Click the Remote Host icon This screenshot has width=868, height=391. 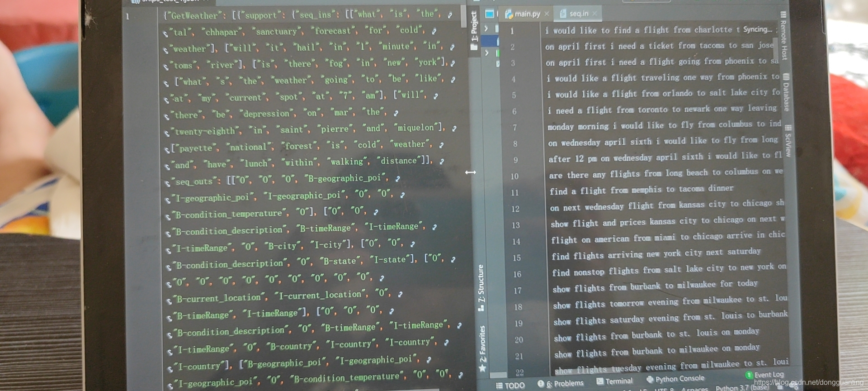tap(783, 14)
